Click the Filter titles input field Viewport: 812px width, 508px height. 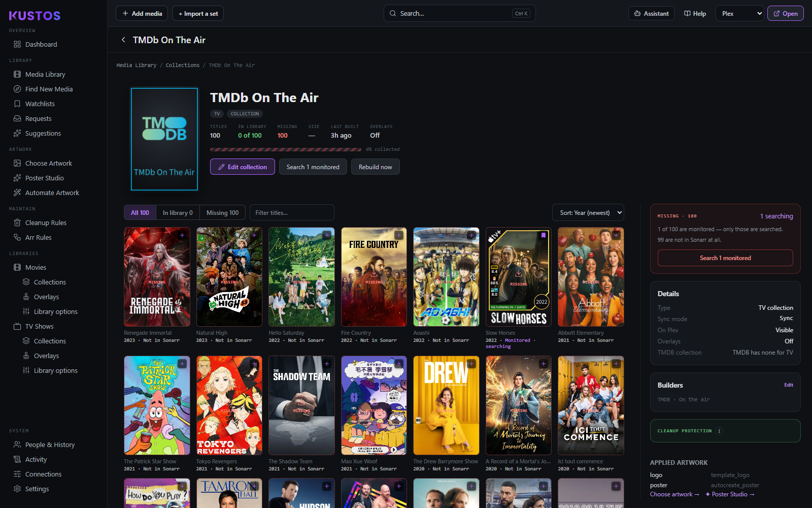tap(292, 213)
